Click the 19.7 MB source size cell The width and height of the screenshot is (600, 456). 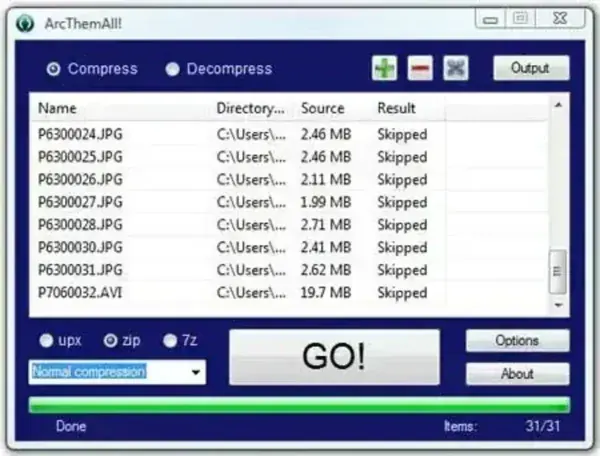tap(326, 293)
